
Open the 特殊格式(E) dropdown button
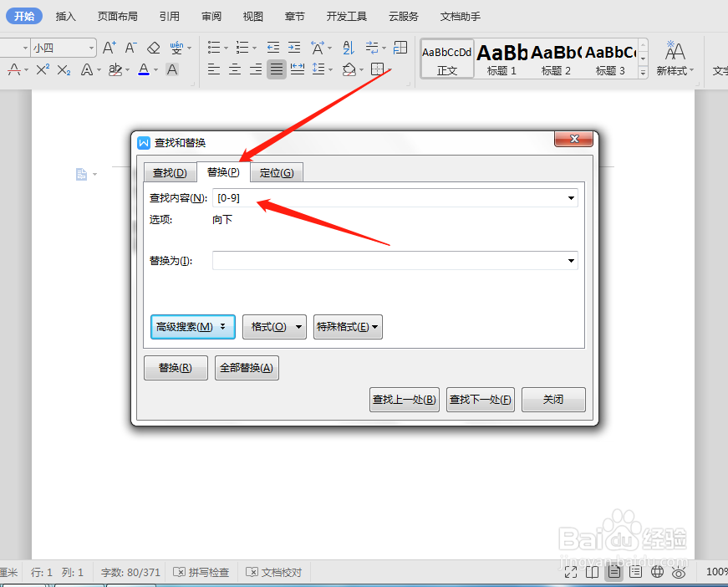tap(348, 327)
